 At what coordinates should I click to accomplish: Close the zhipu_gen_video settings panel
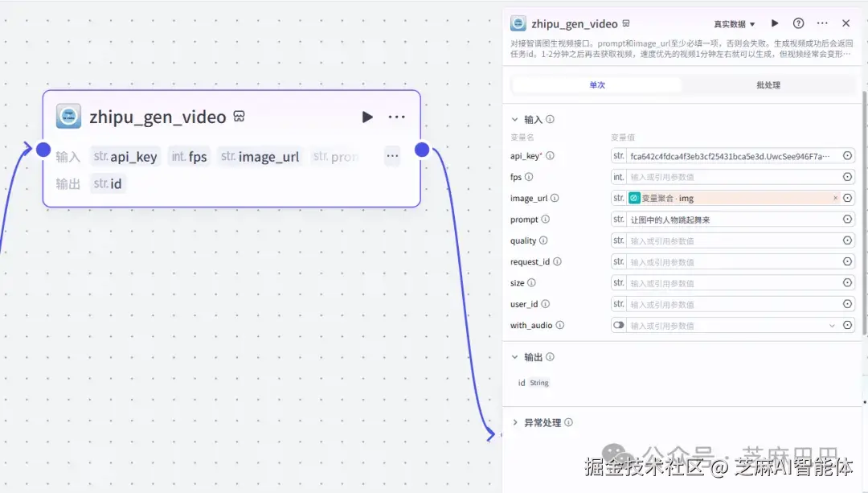tap(845, 23)
